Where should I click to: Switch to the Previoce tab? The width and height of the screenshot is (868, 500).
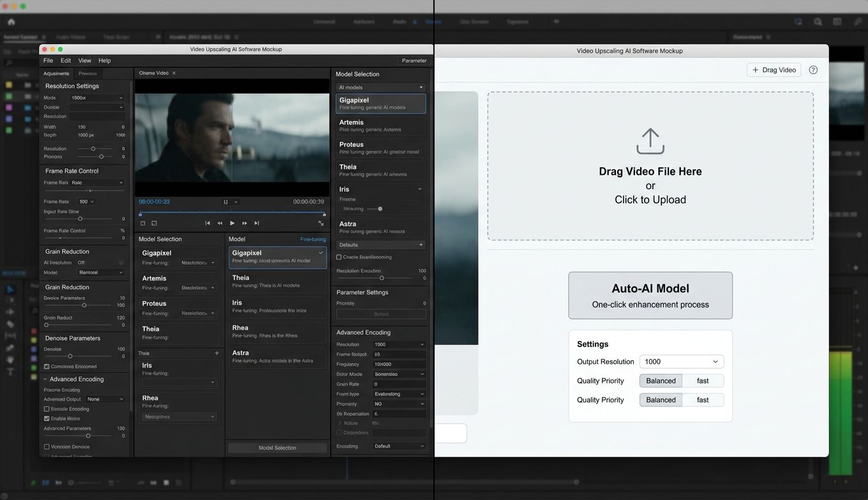click(x=87, y=73)
